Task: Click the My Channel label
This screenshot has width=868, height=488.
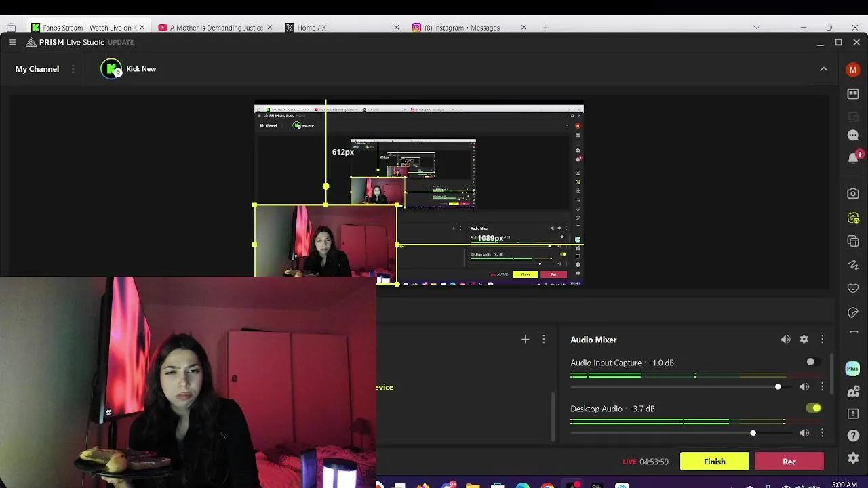Action: [37, 69]
